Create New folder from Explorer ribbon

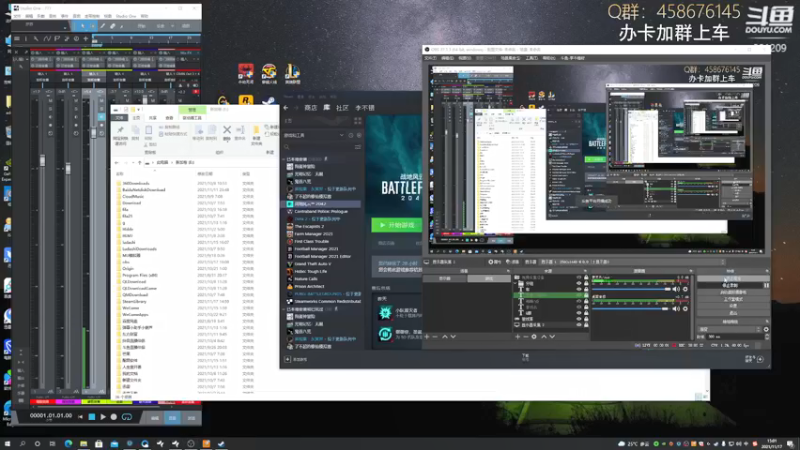[256, 135]
